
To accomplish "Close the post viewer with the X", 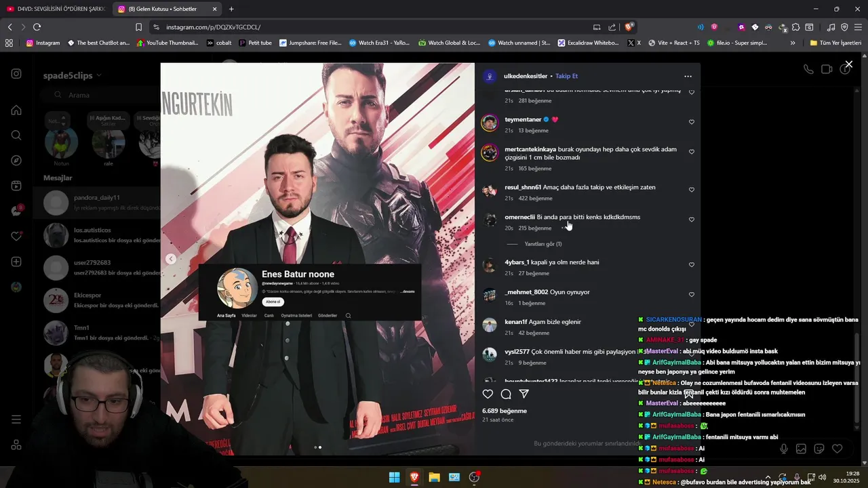I will [x=848, y=64].
